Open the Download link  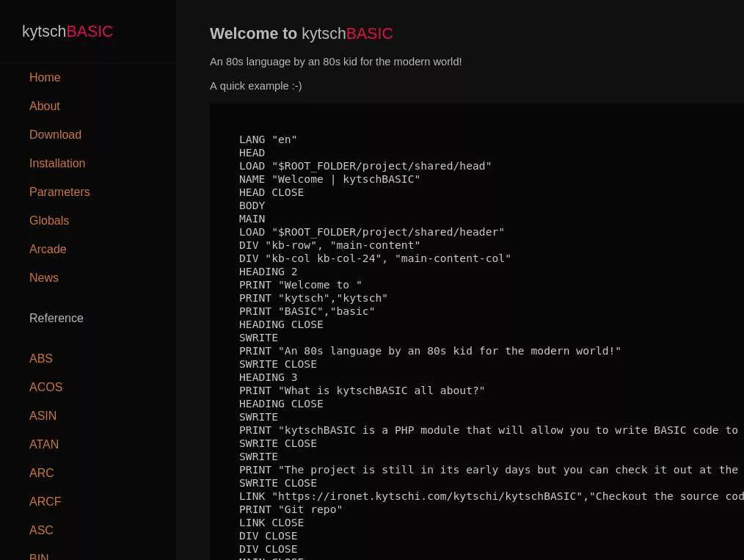(x=55, y=134)
